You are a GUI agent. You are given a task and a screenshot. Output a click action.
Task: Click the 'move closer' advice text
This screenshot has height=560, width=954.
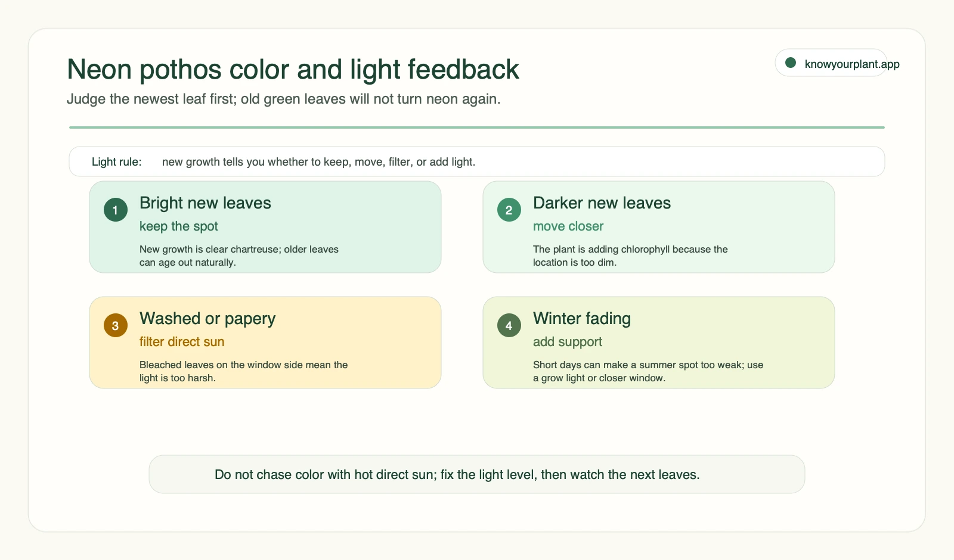(568, 226)
